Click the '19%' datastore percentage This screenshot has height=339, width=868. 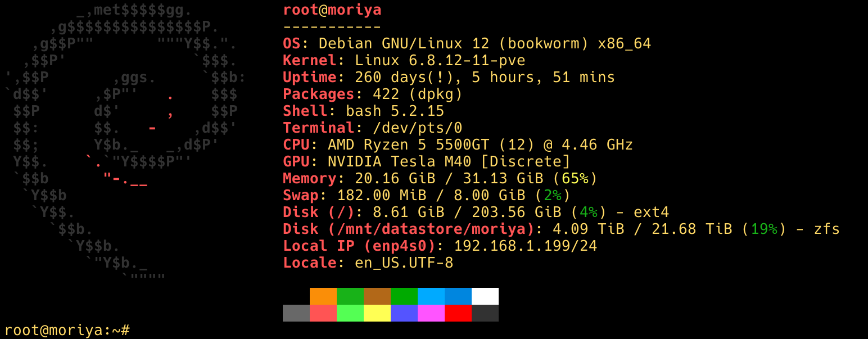(764, 229)
